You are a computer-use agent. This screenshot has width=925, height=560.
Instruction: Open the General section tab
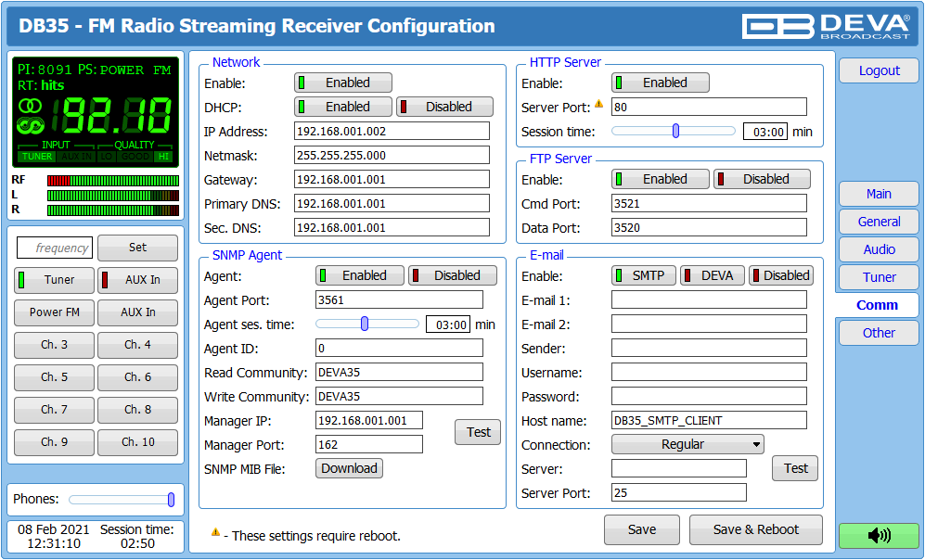tap(879, 222)
